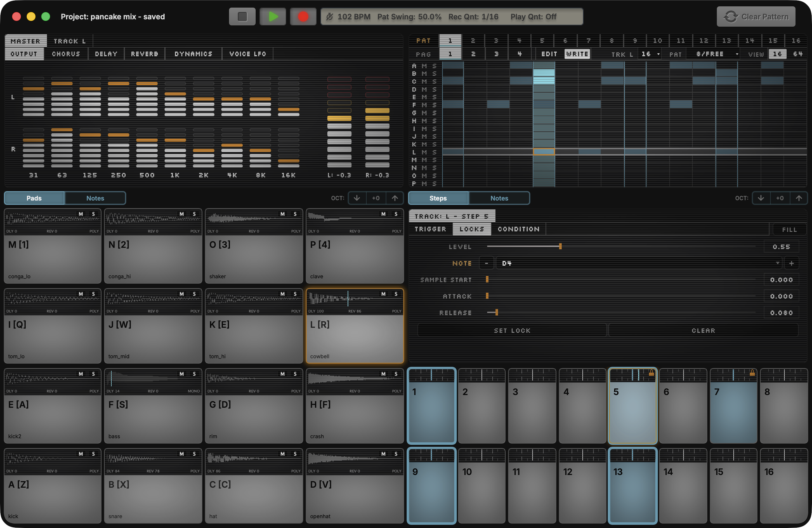Solo the cowbell pad L
The height and width of the screenshot is (528, 812).
click(x=396, y=294)
